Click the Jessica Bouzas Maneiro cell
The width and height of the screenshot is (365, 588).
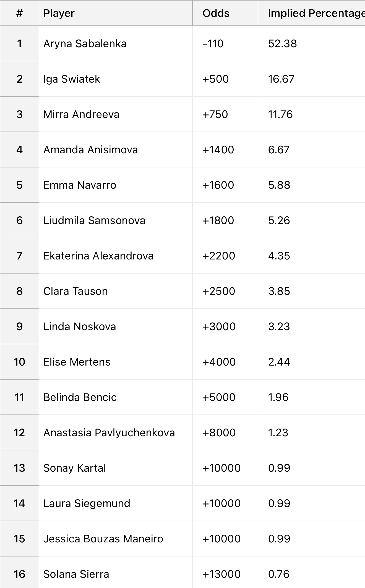[116, 539]
